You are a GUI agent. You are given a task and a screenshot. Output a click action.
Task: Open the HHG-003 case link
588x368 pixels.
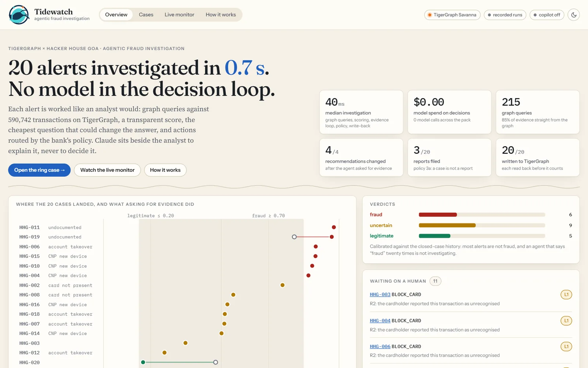pos(380,294)
